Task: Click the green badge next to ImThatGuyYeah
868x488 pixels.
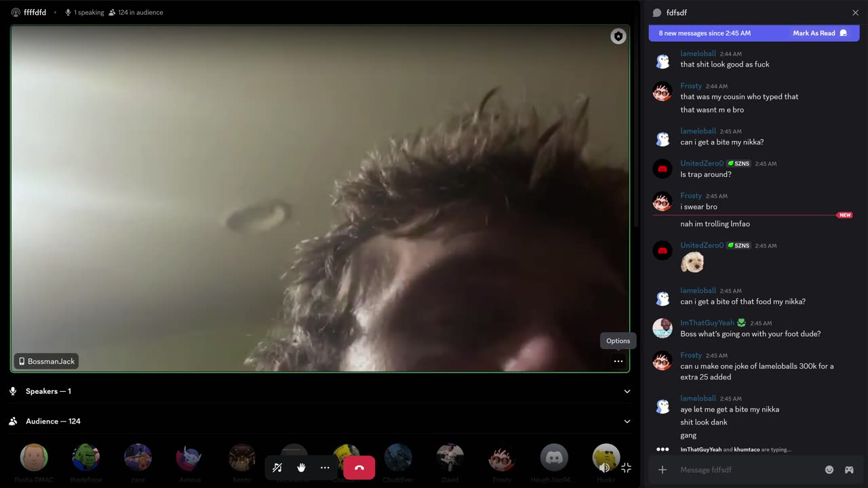Action: (741, 323)
